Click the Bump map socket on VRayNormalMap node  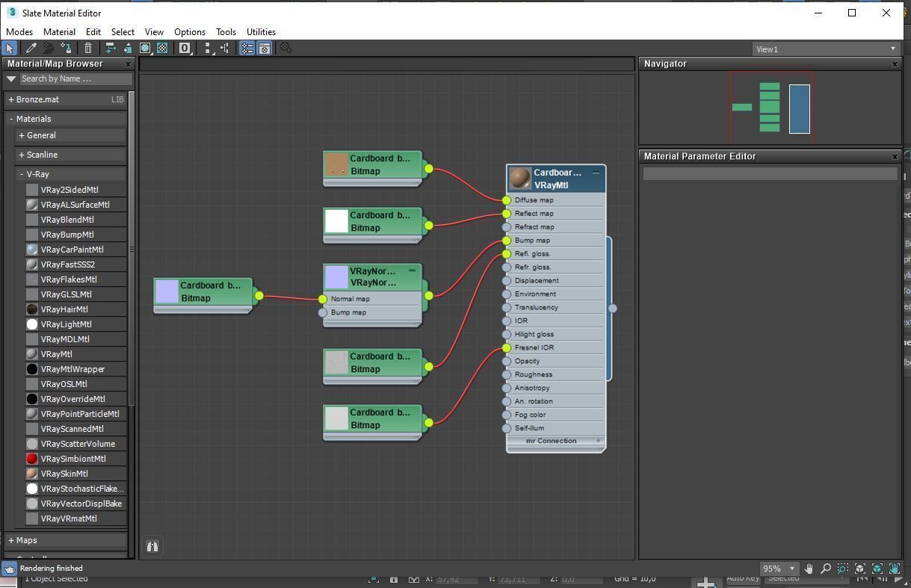[323, 312]
